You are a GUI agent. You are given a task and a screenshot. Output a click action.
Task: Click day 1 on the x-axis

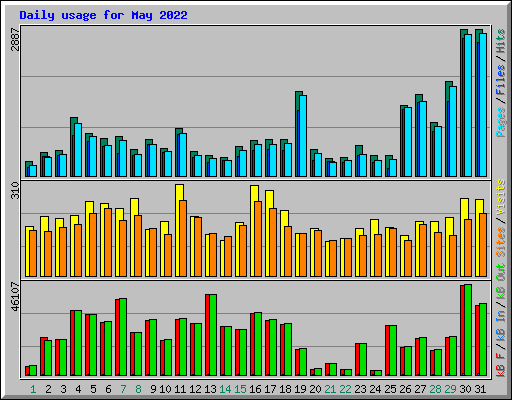click(33, 389)
